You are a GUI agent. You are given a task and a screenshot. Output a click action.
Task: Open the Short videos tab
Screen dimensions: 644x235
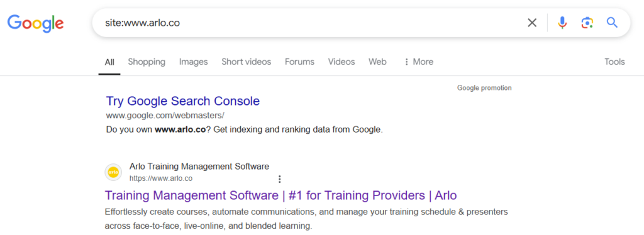pyautogui.click(x=247, y=62)
